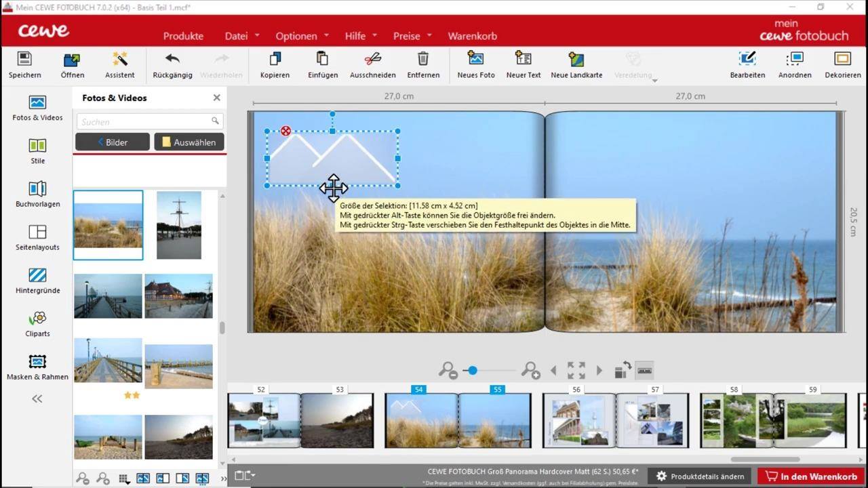Open the Dekorieren decoration tools
Image resolution: width=868 pixels, height=488 pixels.
pyautogui.click(x=843, y=65)
